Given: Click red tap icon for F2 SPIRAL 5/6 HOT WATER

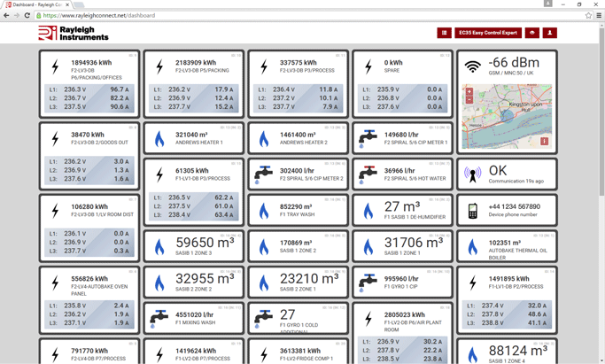Looking at the screenshot, I should pos(368,174).
